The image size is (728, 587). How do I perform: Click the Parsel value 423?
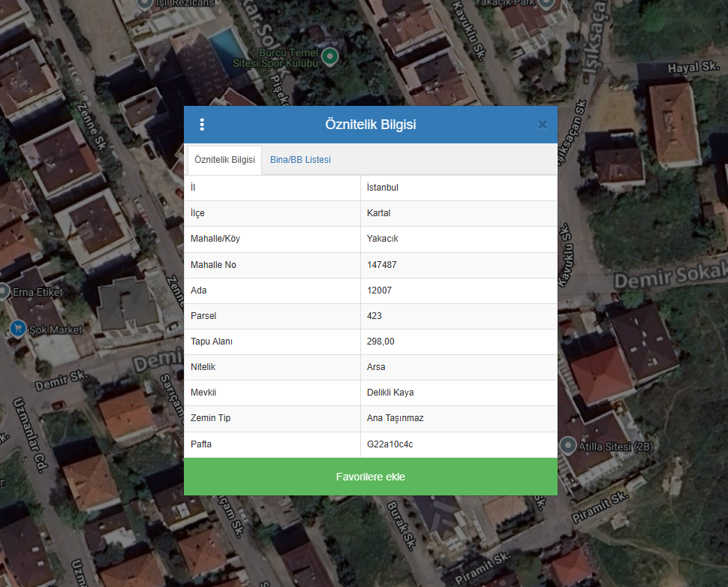375,316
